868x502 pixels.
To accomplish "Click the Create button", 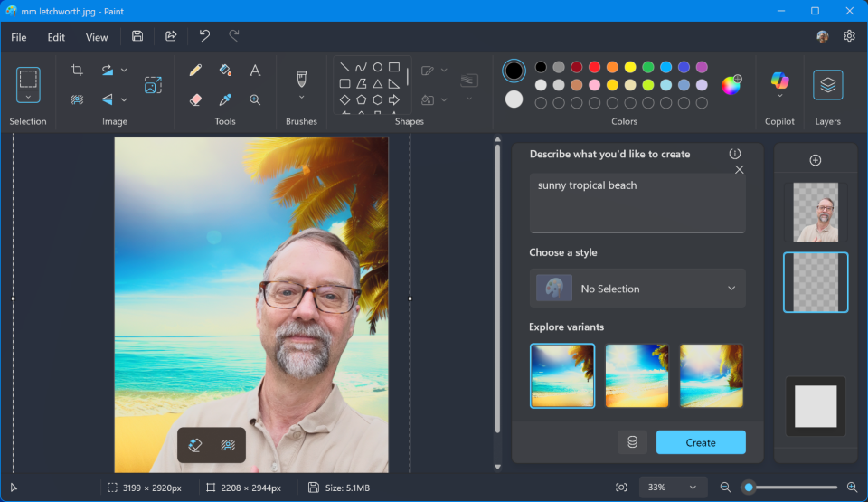I will point(701,442).
